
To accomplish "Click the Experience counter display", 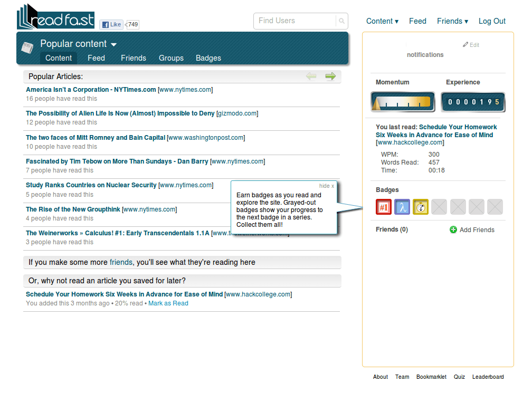I will coord(473,102).
